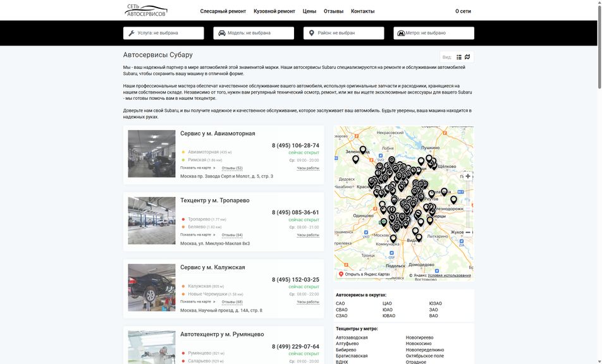Image resolution: width=602 pixels, height=364 pixels.
Task: Select the ВАО district link
Action: click(433, 316)
